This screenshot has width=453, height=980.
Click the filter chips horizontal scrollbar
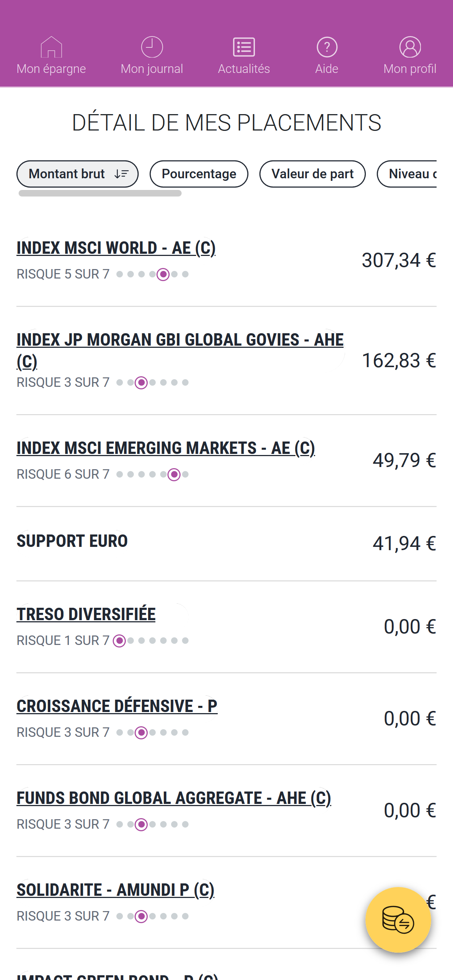coord(100,193)
